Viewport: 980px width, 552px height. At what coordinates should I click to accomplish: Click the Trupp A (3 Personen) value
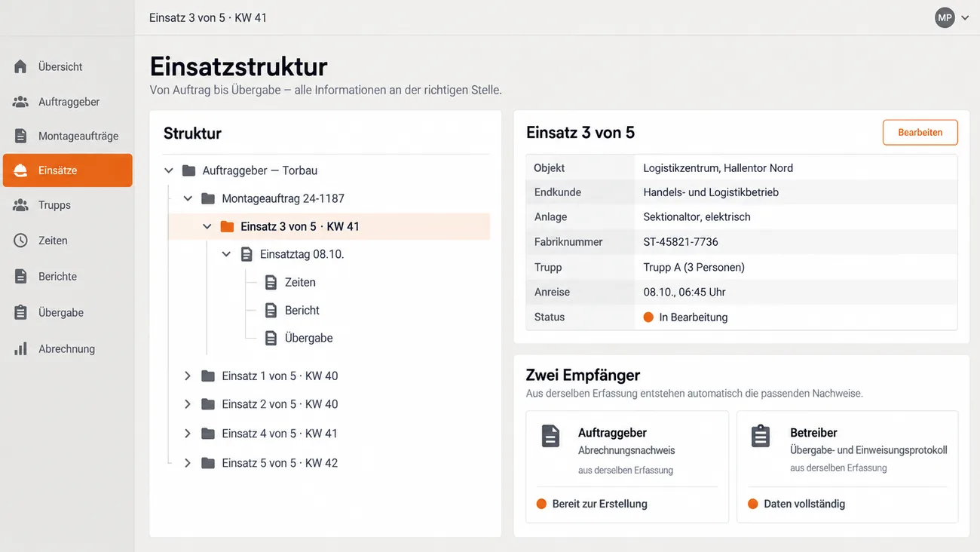coord(694,267)
